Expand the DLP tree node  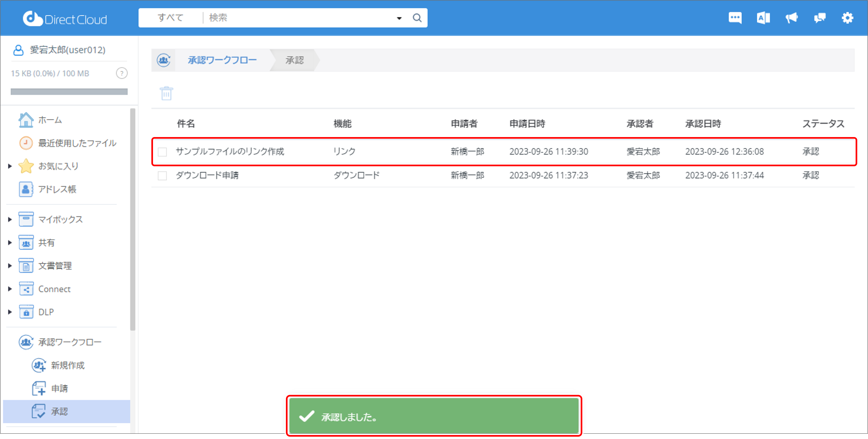(x=10, y=312)
